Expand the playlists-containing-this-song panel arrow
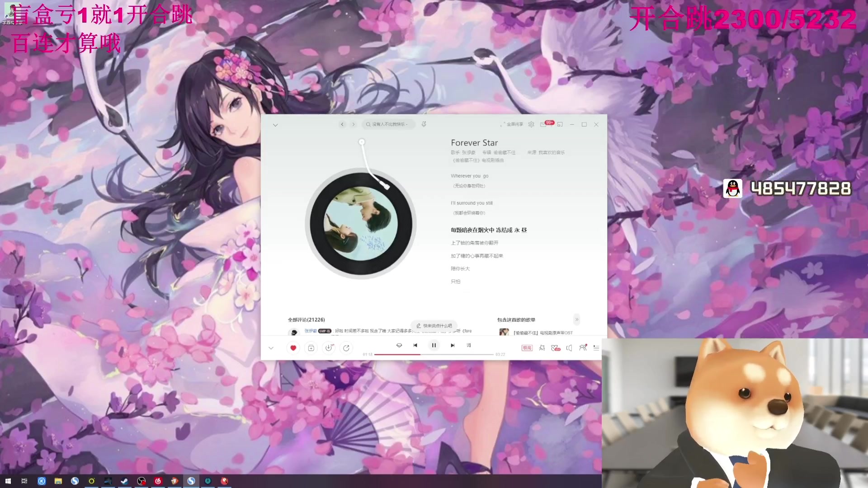Viewport: 868px width, 488px height. (577, 319)
